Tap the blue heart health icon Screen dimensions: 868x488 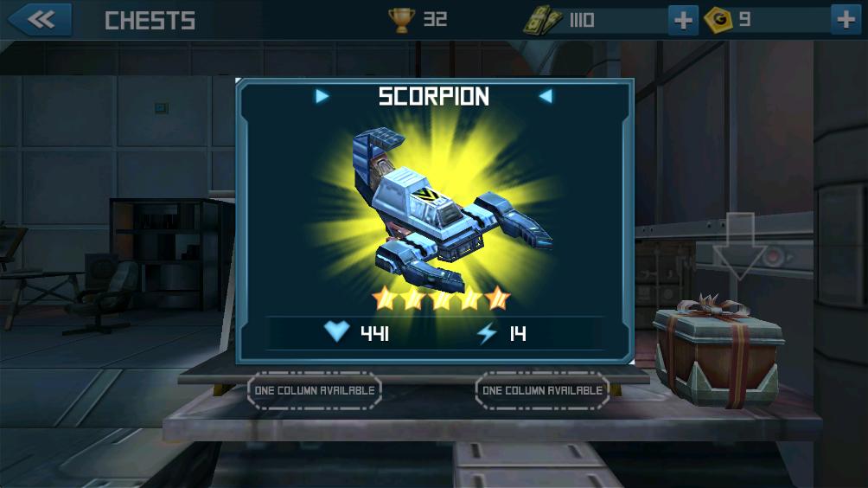point(336,331)
